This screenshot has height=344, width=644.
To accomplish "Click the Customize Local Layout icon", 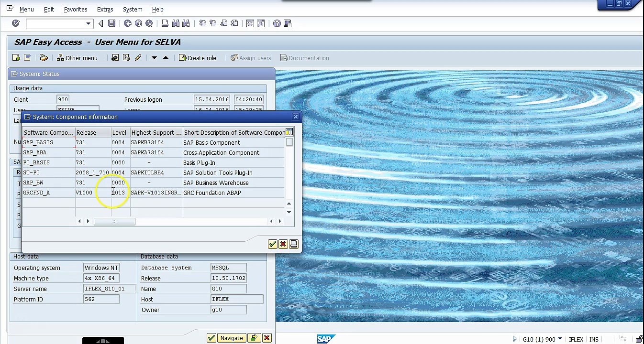I will pos(288,23).
